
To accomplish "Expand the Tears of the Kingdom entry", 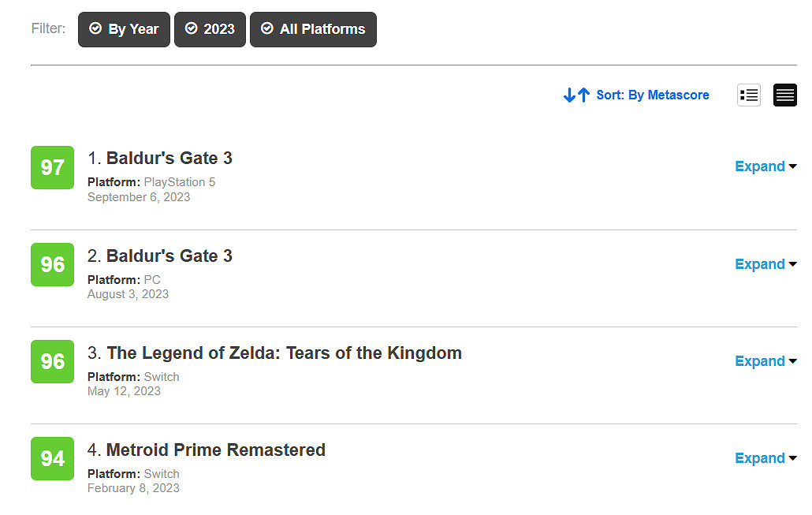I will tap(765, 361).
